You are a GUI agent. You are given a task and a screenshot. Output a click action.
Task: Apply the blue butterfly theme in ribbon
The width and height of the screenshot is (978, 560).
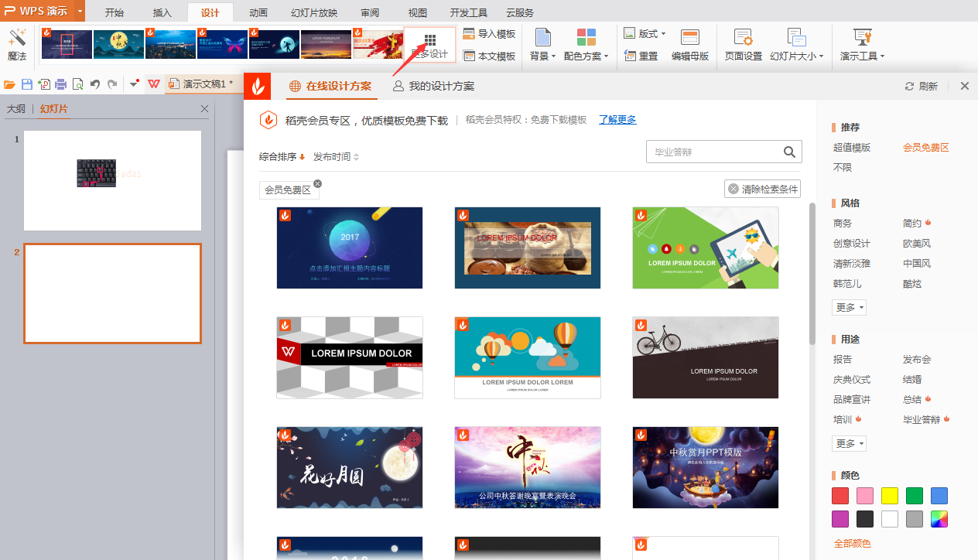click(x=222, y=44)
